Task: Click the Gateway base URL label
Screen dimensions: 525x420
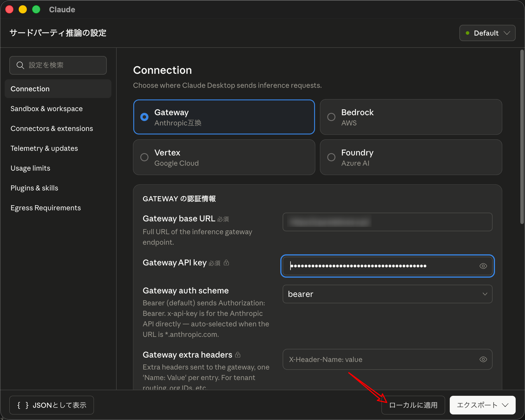Action: [x=179, y=218]
